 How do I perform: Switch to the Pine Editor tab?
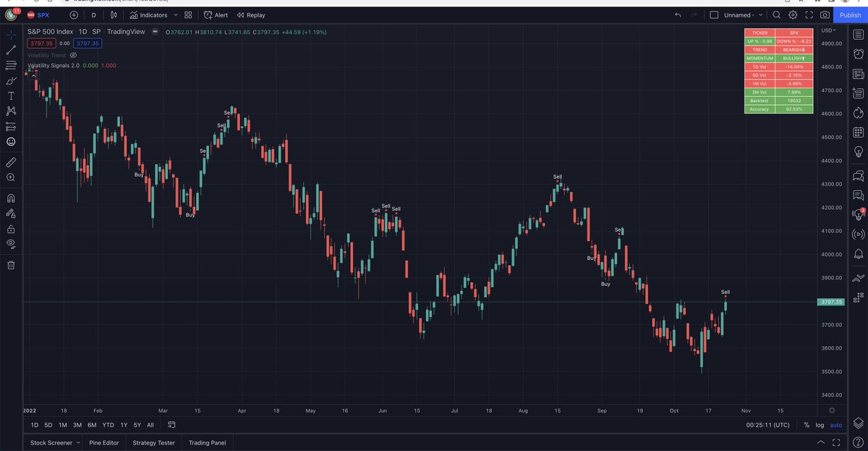(104, 442)
